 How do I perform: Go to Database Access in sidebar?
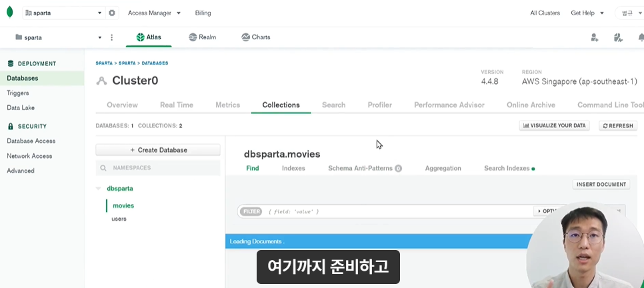click(31, 141)
